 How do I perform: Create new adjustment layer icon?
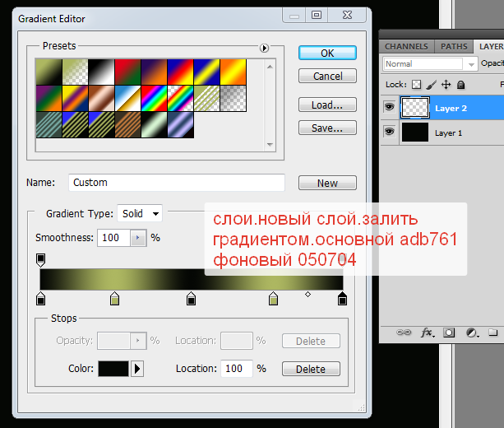(472, 333)
